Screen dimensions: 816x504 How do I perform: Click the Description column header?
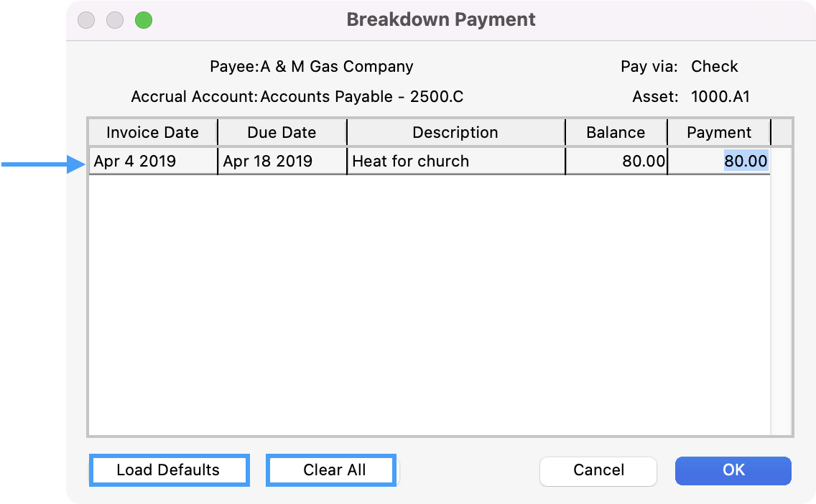[x=455, y=133]
